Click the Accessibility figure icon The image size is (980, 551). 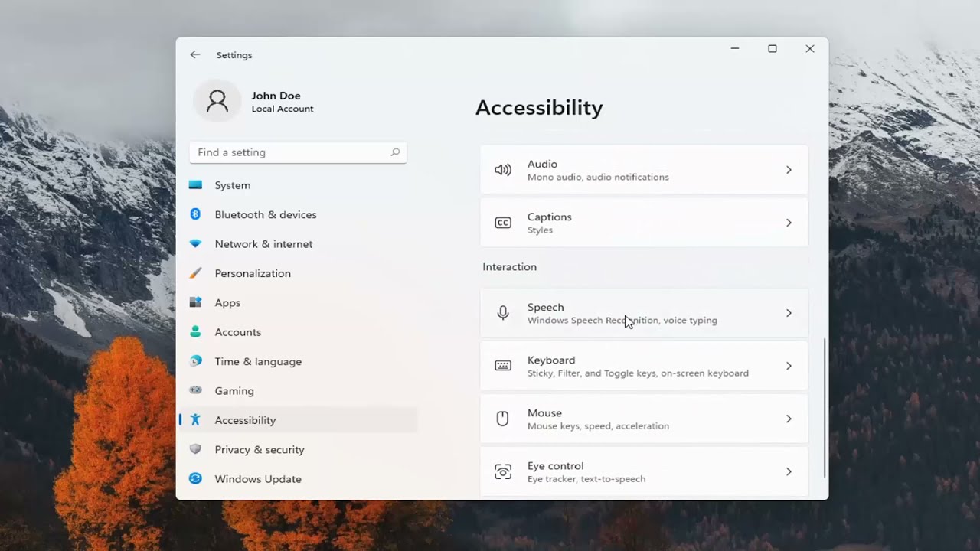195,420
